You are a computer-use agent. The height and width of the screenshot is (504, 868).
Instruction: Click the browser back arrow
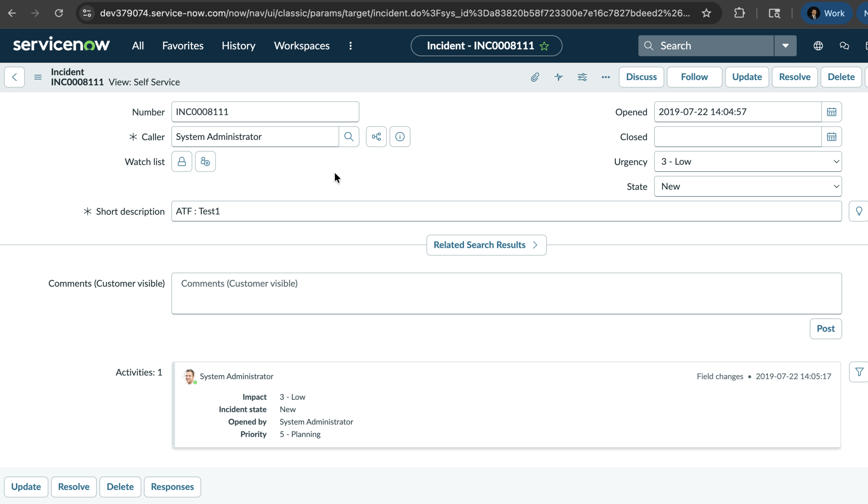click(x=12, y=13)
